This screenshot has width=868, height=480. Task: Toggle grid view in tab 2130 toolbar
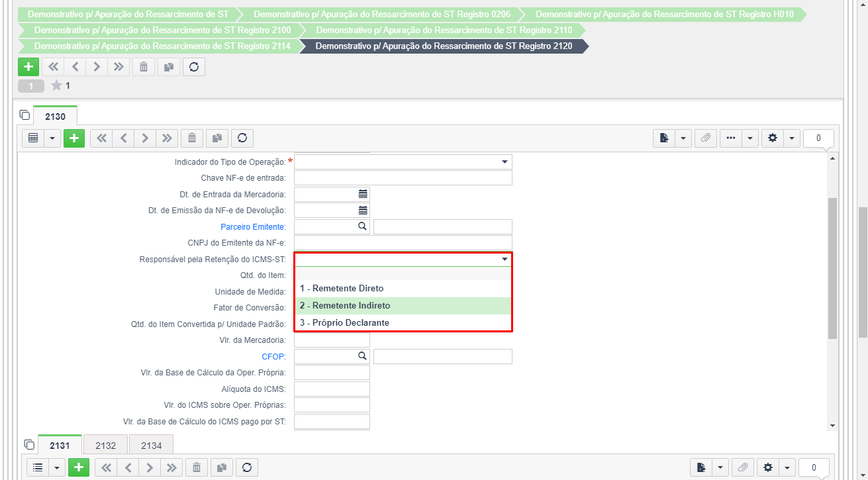[33, 138]
